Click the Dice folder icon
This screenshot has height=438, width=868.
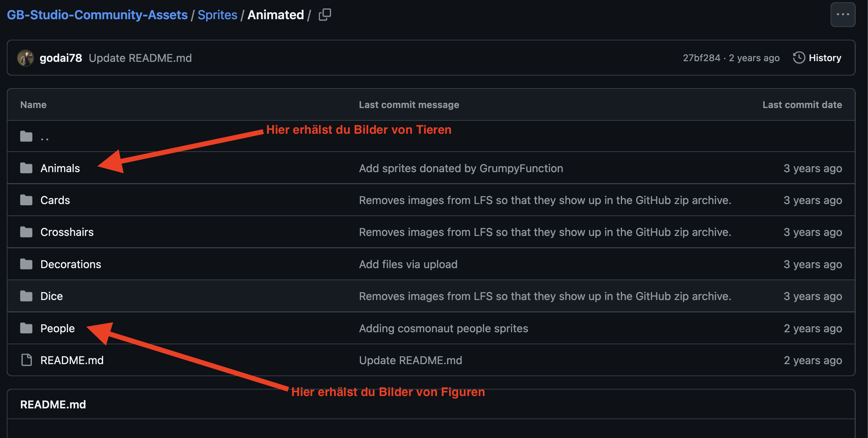click(x=26, y=296)
